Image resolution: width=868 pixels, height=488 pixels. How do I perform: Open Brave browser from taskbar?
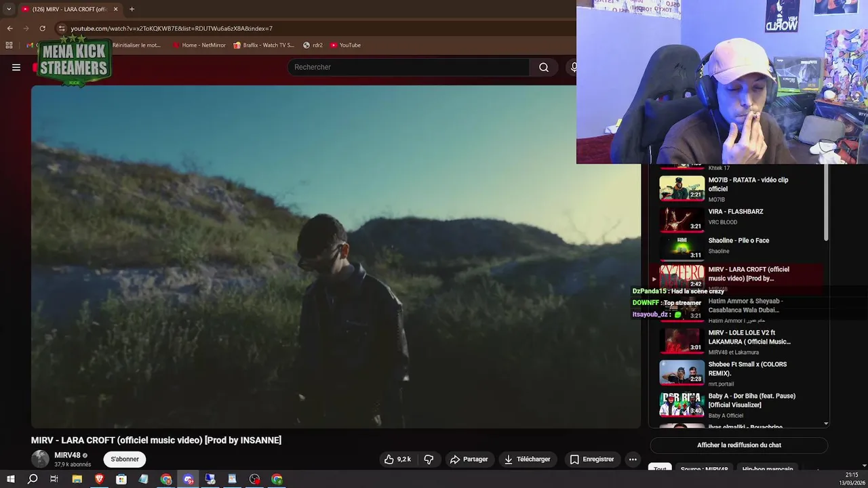(99, 479)
